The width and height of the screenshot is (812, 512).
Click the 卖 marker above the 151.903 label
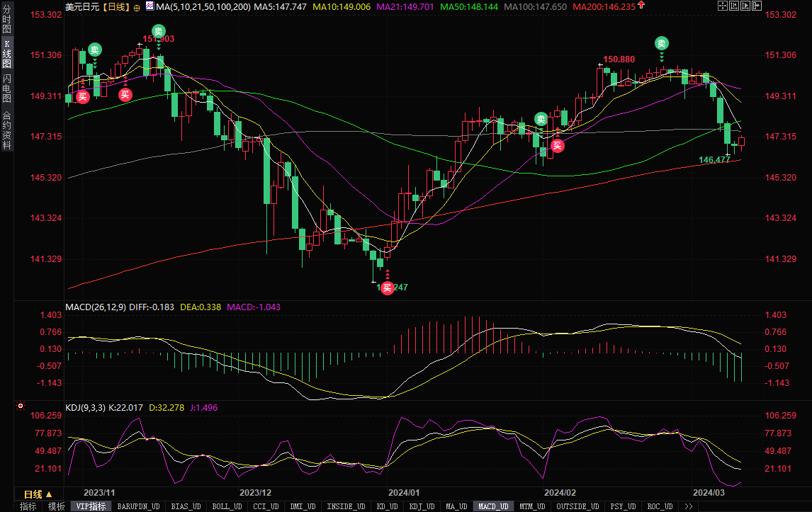(159, 31)
